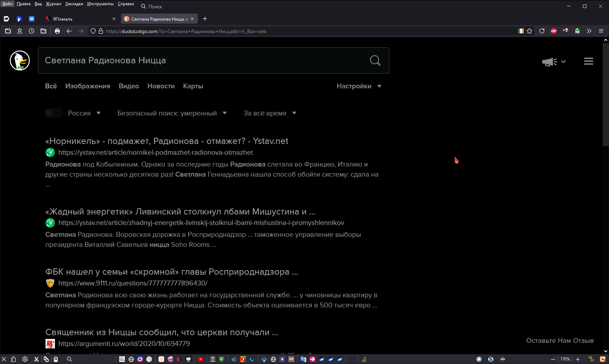Switch to the ЯПлакалъ tab
The width and height of the screenshot is (609, 364).
[x=80, y=19]
